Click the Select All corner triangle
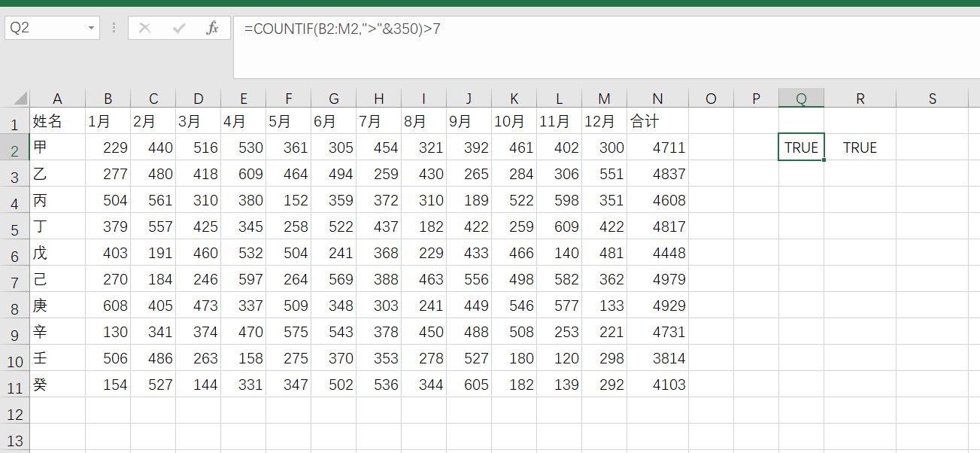The width and height of the screenshot is (980, 453). coord(20,99)
